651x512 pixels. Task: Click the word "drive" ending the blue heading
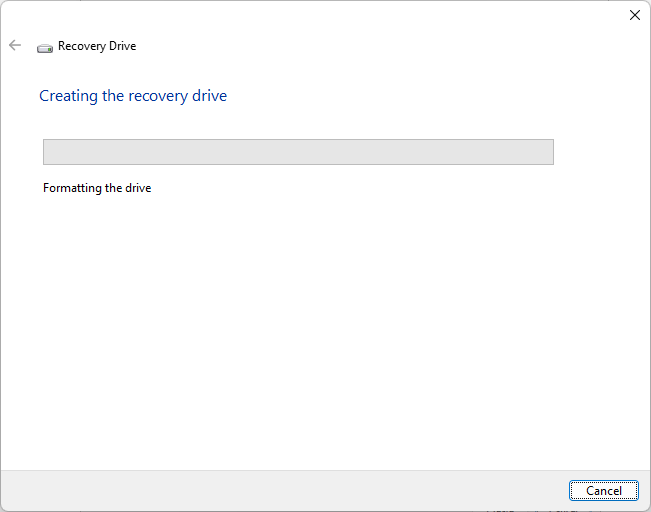point(210,96)
